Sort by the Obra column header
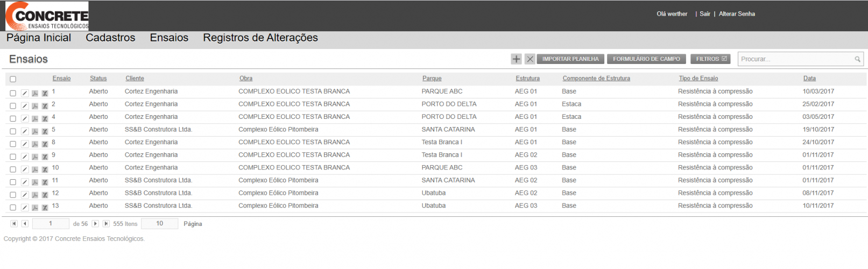This screenshot has width=868, height=269. (x=246, y=79)
